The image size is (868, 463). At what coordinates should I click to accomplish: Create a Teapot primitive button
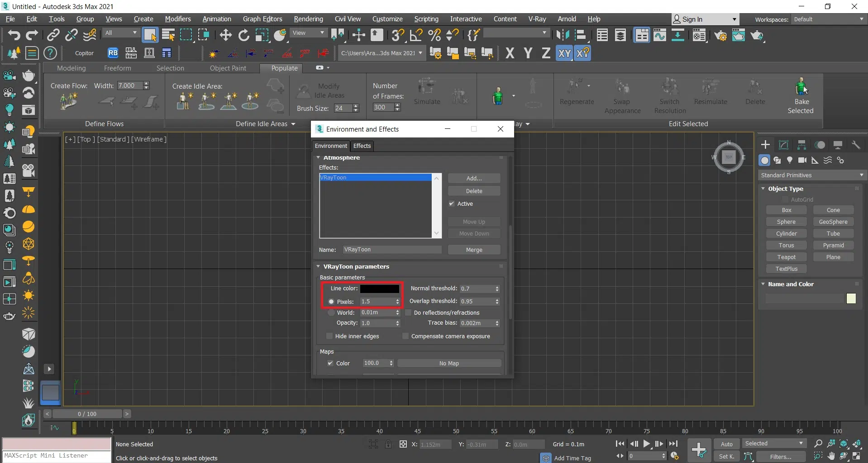(786, 257)
